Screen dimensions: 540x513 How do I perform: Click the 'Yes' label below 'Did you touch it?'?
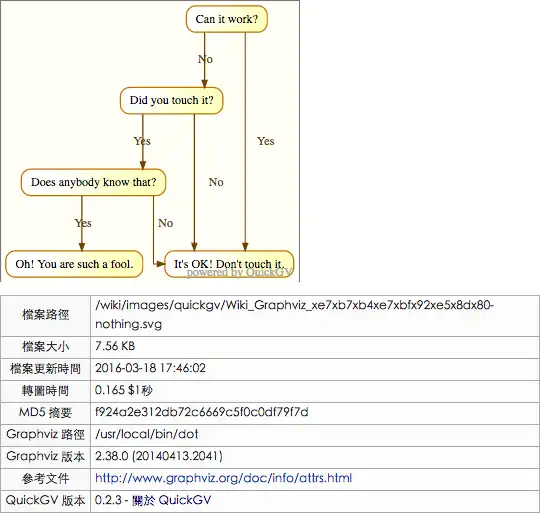[x=142, y=141]
